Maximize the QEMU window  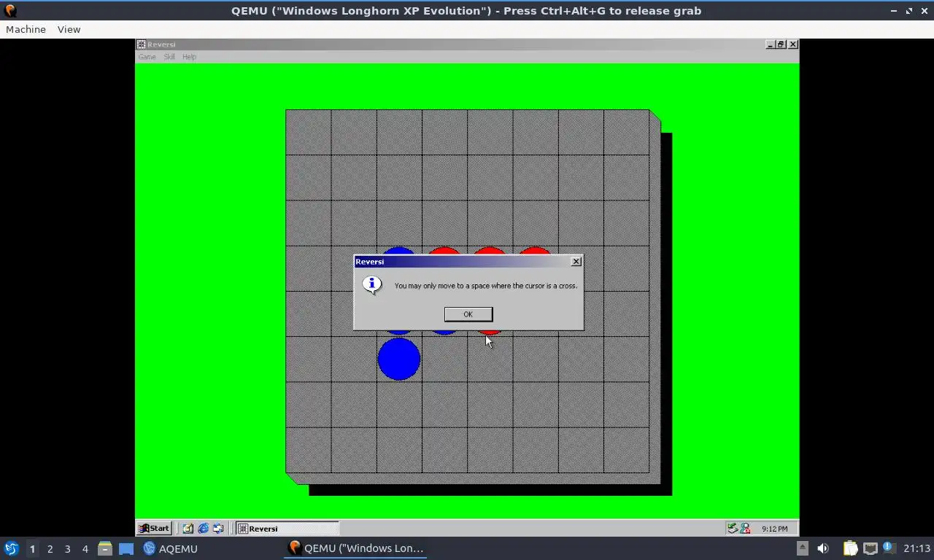(909, 11)
